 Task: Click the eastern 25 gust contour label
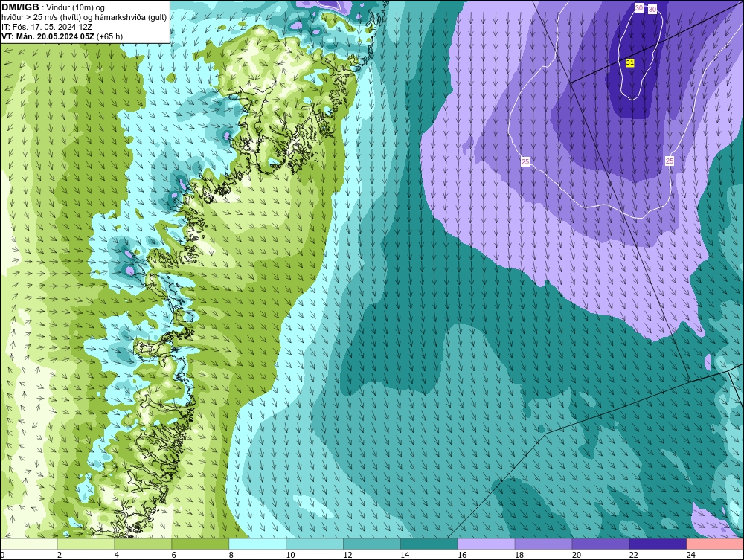click(x=670, y=161)
